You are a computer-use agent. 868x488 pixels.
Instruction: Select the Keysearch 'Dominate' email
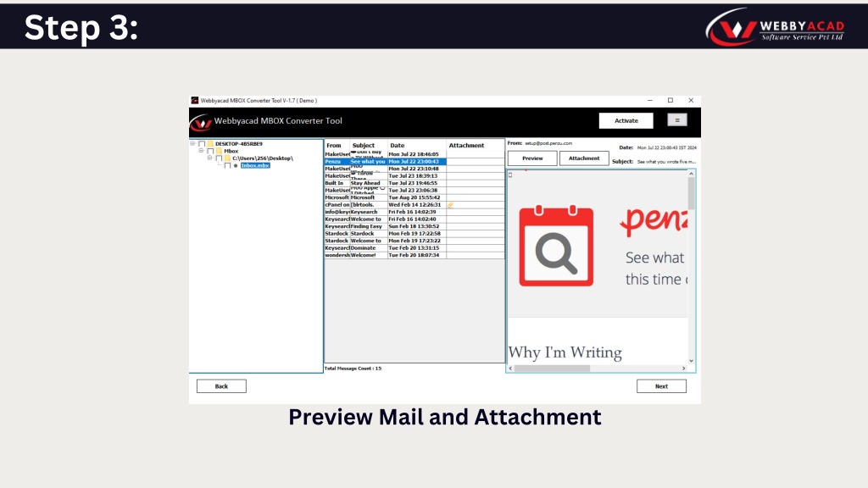click(x=414, y=248)
